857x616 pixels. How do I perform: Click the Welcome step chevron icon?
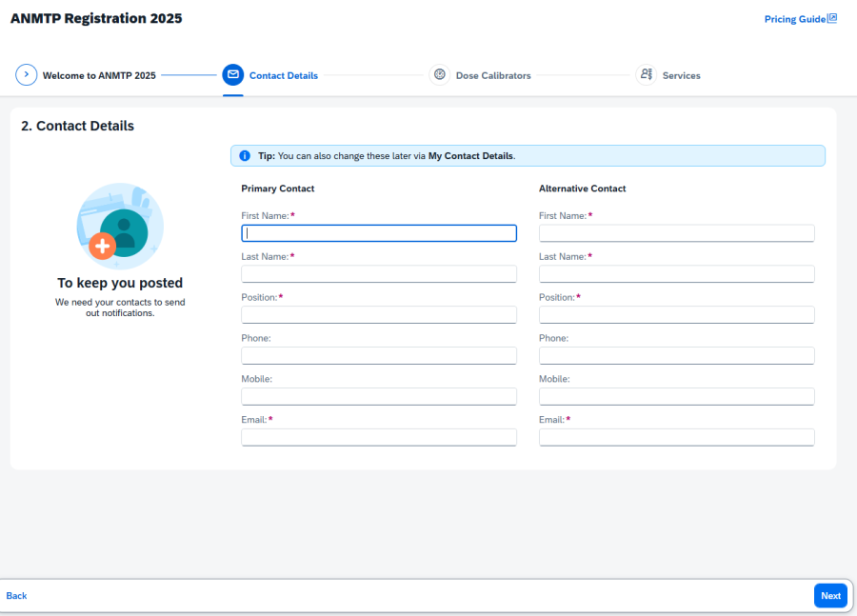(26, 75)
